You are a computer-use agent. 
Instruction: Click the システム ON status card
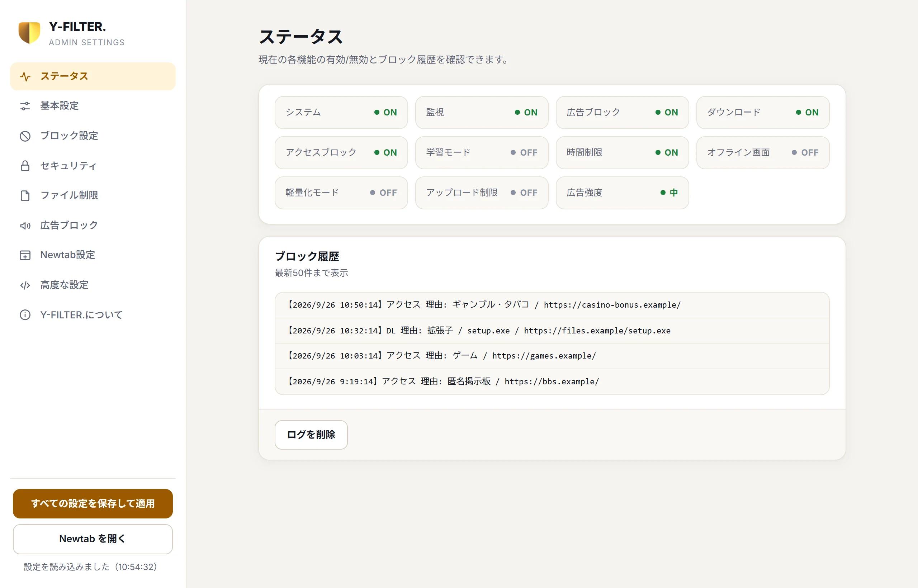[341, 113]
